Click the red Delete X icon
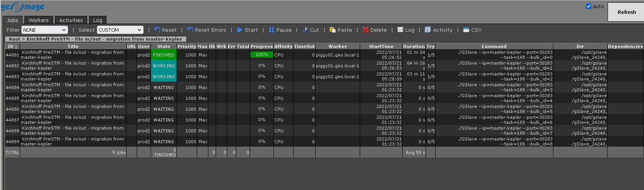The image size is (644, 190). pos(365,30)
